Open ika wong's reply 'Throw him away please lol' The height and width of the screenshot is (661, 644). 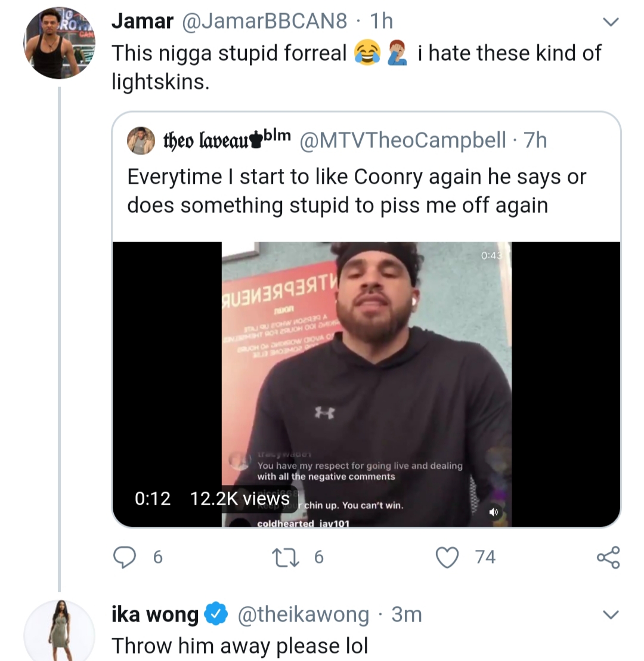click(240, 646)
